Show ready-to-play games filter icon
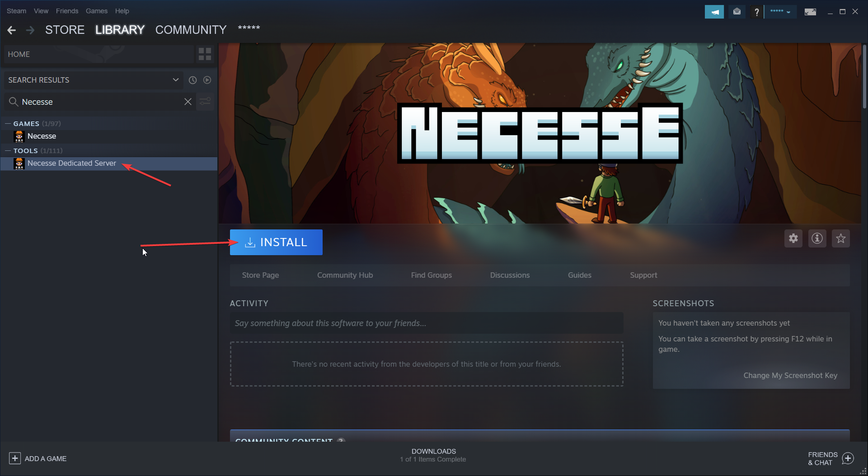The width and height of the screenshot is (868, 476). [207, 80]
